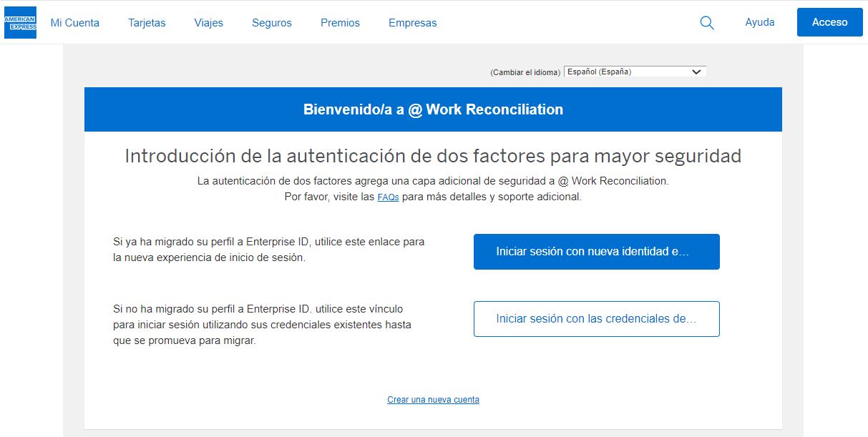Select Tarjetas in the top navigation
868x437 pixels.
pyautogui.click(x=147, y=23)
